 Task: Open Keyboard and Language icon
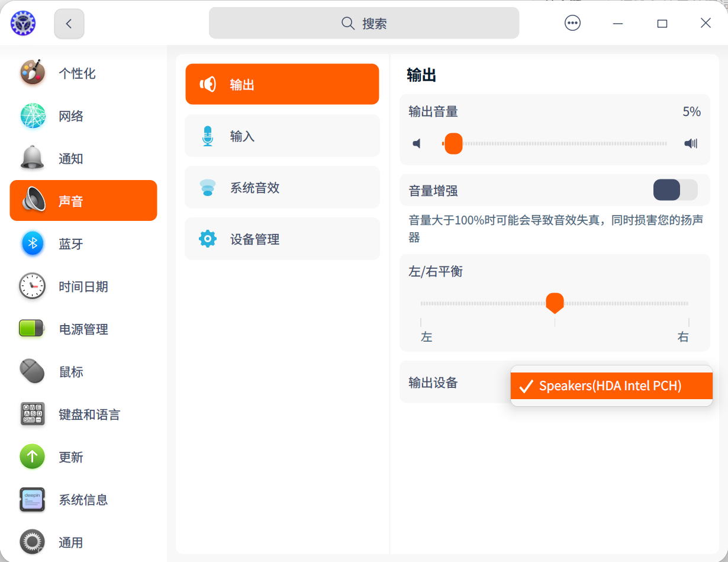tap(33, 414)
